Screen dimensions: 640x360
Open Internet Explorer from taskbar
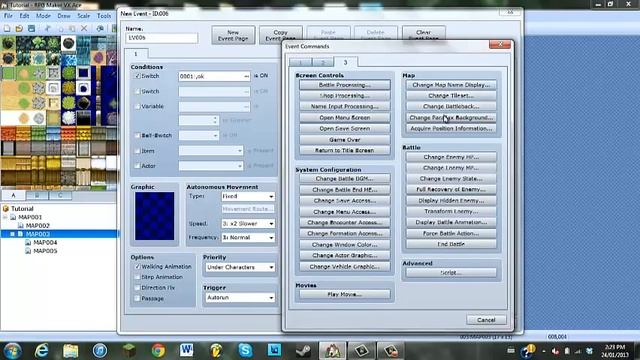coord(42,350)
